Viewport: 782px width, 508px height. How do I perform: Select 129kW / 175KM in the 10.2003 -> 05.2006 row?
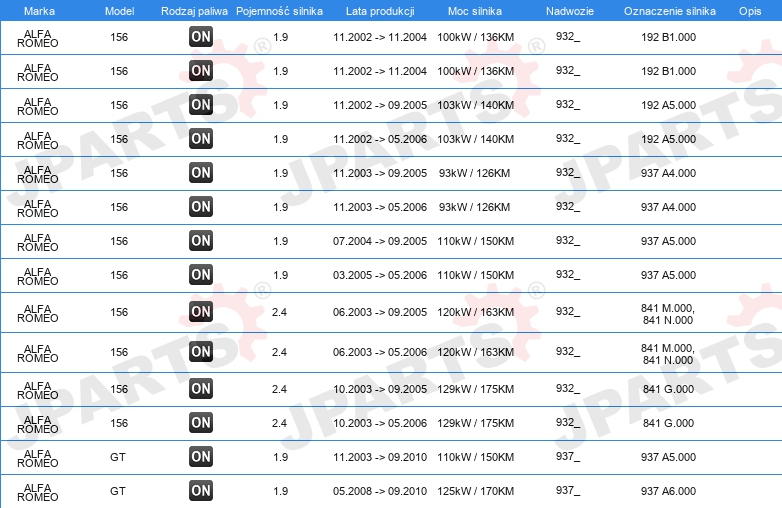[x=475, y=423]
